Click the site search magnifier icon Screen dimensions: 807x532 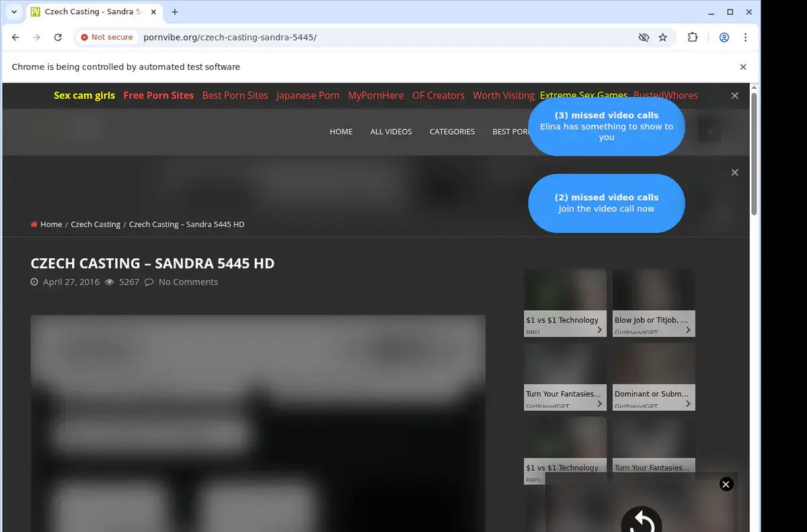click(x=709, y=131)
